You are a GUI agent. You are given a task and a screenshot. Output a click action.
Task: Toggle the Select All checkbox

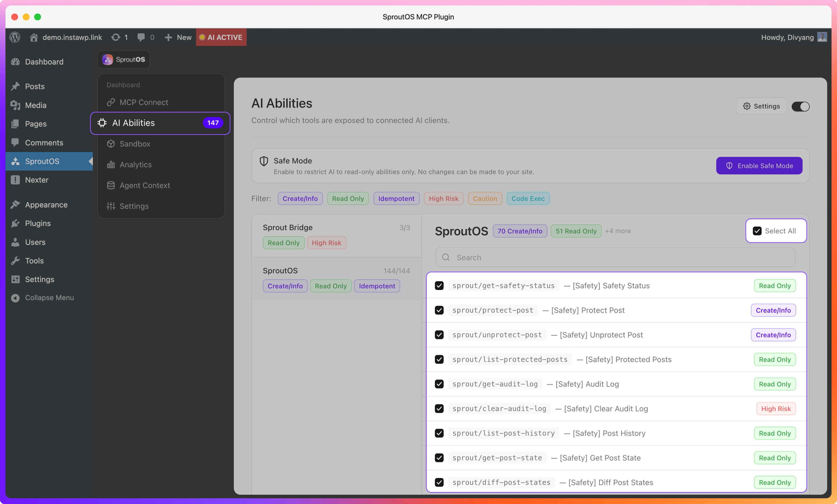757,231
